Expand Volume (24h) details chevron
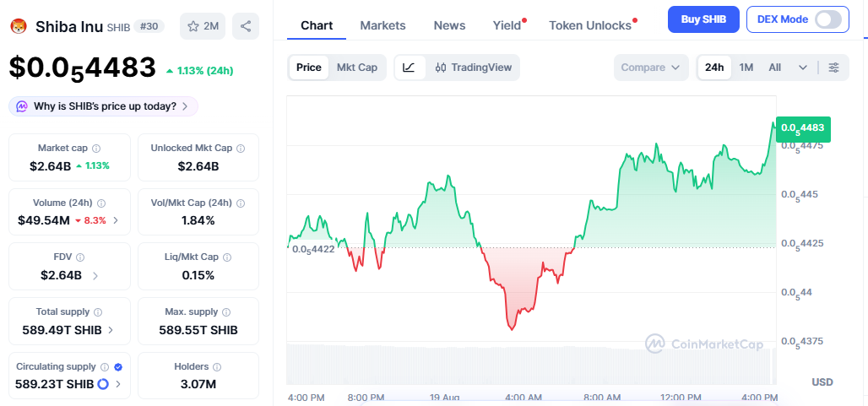This screenshot has height=406, width=868. coord(115,220)
